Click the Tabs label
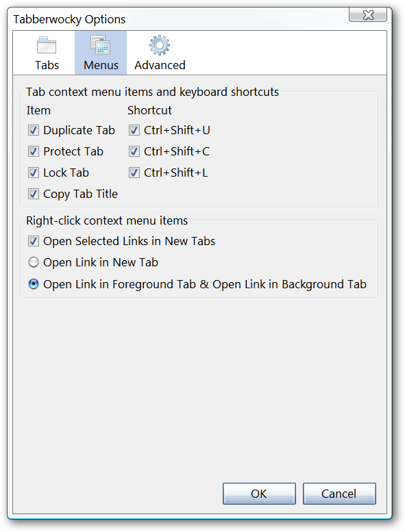Screen dimensions: 405x532 click(x=47, y=65)
